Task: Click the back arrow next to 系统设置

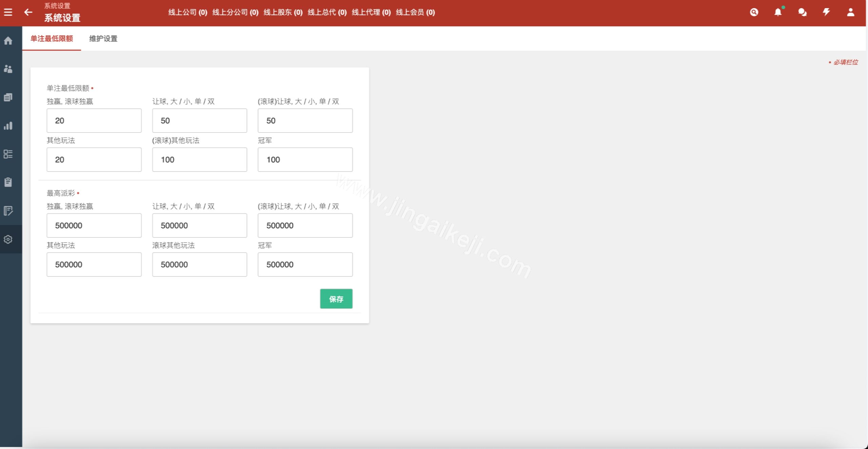Action: pos(28,12)
